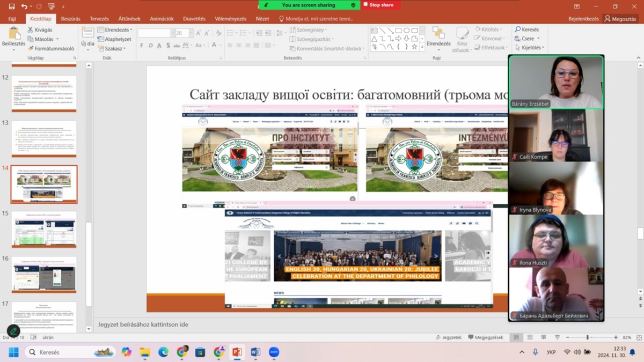
Task: Switch to slide sorter view in status bar
Action: 530,337
